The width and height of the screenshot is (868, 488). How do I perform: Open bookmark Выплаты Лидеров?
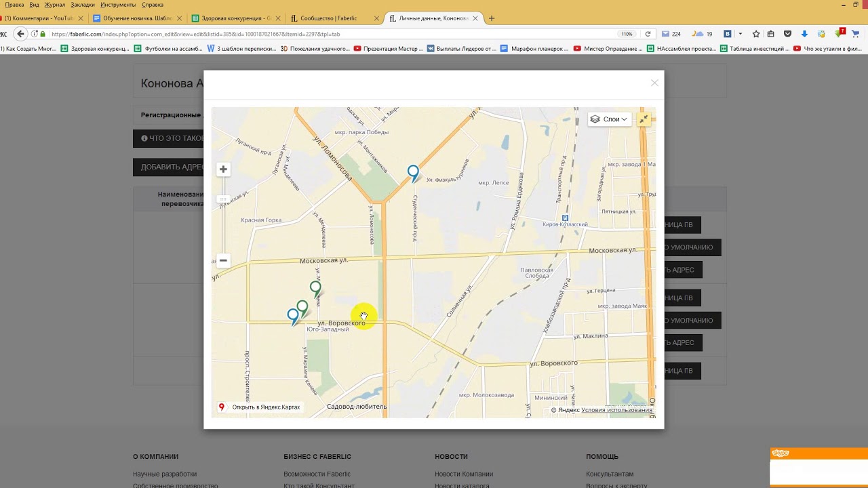(x=462, y=49)
